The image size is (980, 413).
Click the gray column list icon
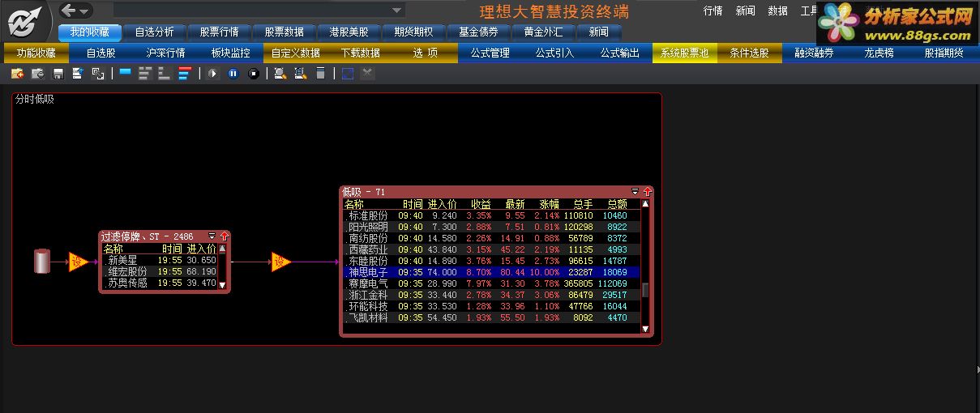320,74
